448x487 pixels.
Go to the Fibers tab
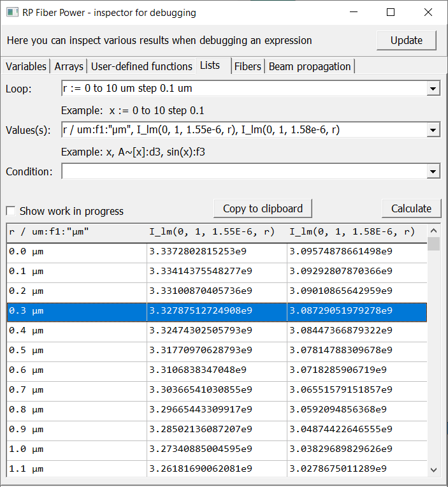(247, 66)
